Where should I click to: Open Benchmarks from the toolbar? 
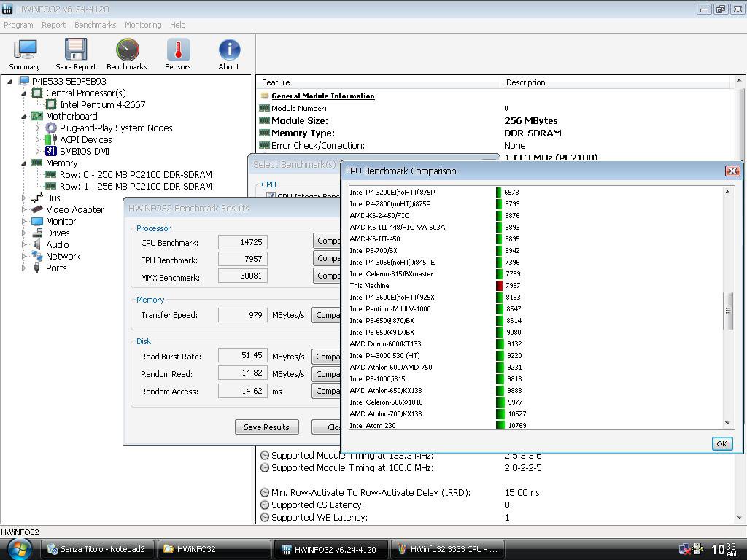pos(127,54)
